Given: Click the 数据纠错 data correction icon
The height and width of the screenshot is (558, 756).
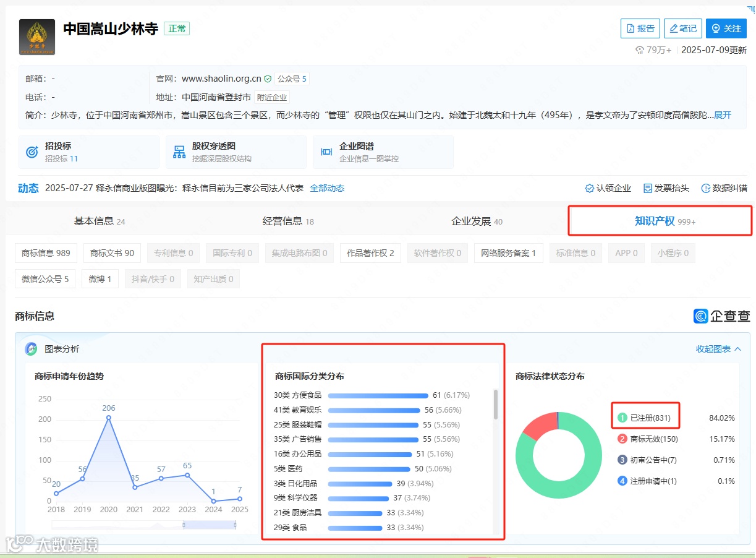Looking at the screenshot, I should 706,188.
